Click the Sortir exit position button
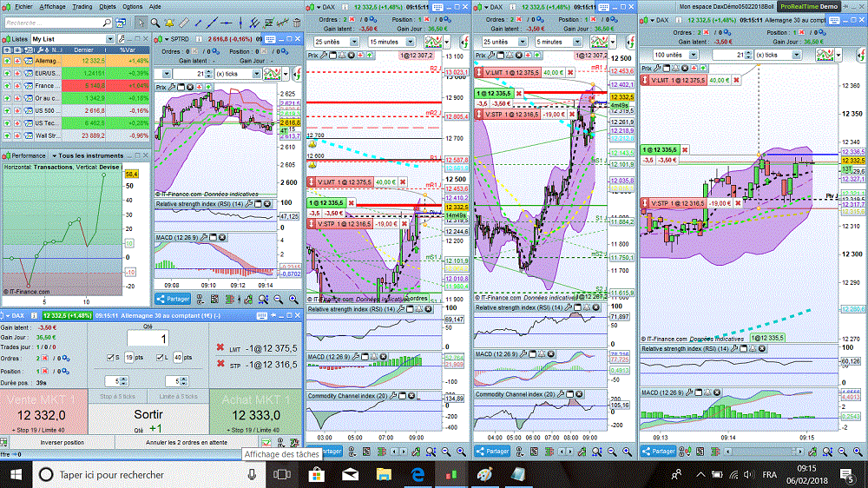The image size is (868, 488). 148,420
